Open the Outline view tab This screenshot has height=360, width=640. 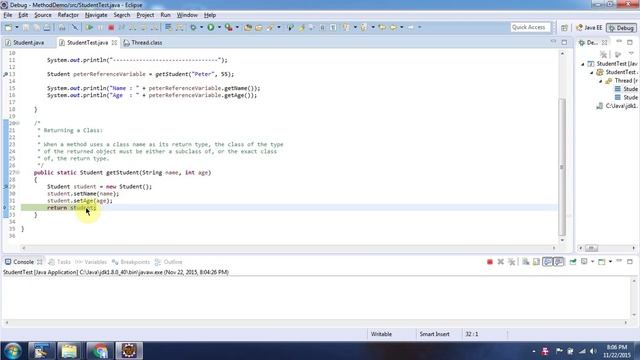pos(169,262)
